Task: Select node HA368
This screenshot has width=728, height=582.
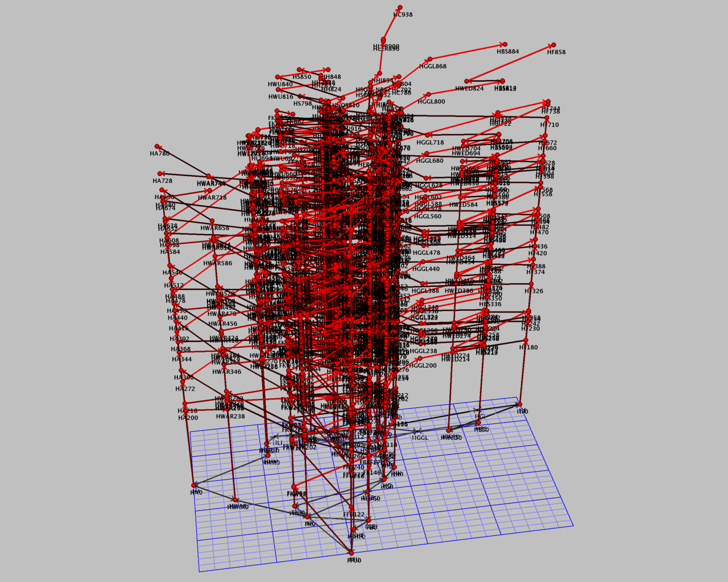Action: 179,343
